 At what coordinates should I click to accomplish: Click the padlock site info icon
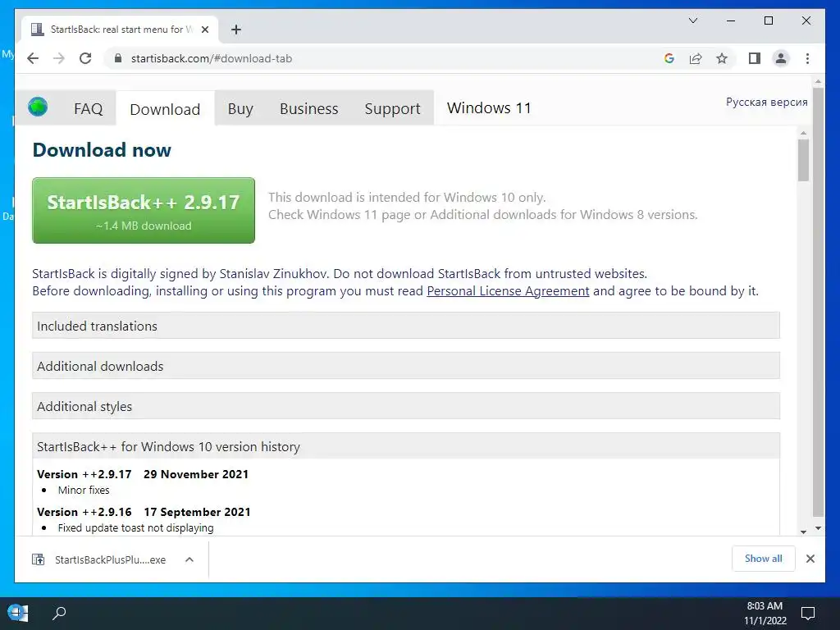[x=118, y=58]
